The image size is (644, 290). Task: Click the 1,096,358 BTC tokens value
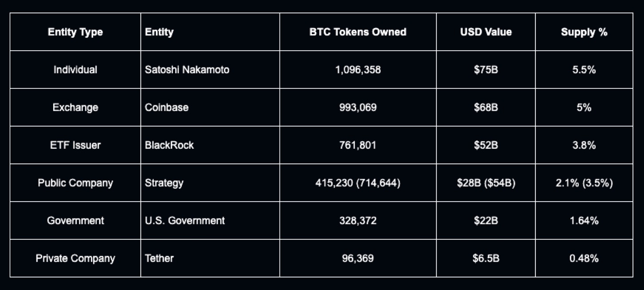(x=358, y=70)
